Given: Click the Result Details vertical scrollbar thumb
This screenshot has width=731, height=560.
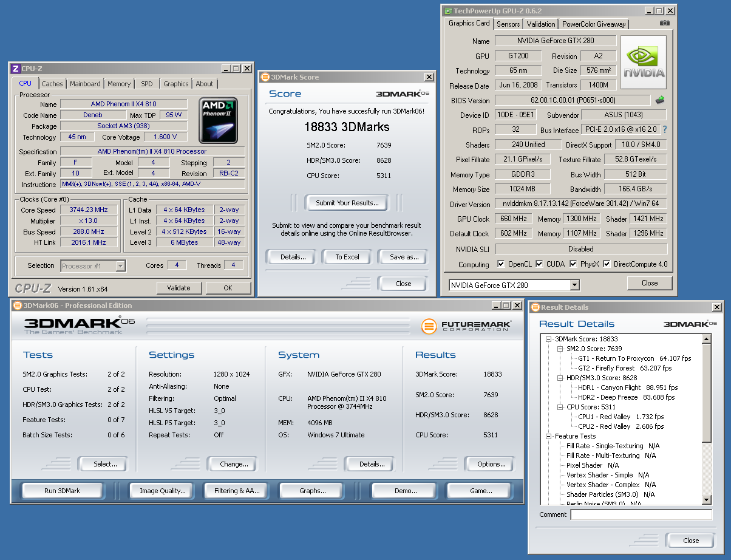Looking at the screenshot, I should click(707, 393).
